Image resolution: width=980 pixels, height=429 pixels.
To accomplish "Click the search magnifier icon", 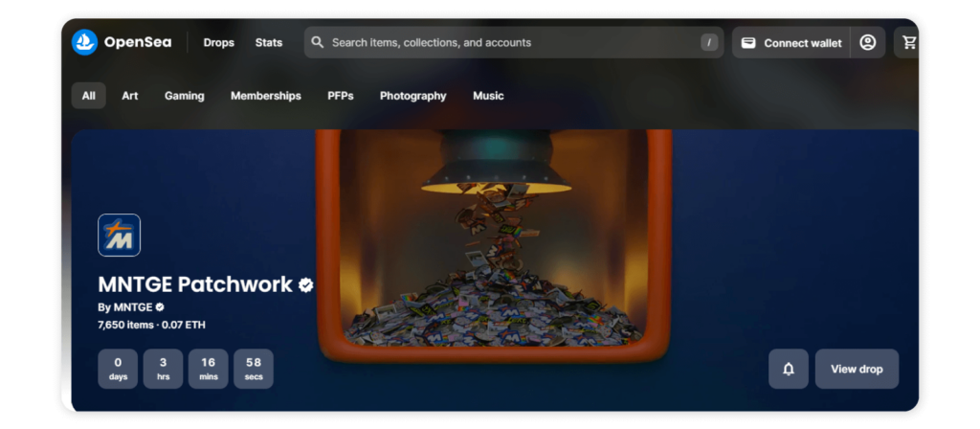I will pos(318,42).
